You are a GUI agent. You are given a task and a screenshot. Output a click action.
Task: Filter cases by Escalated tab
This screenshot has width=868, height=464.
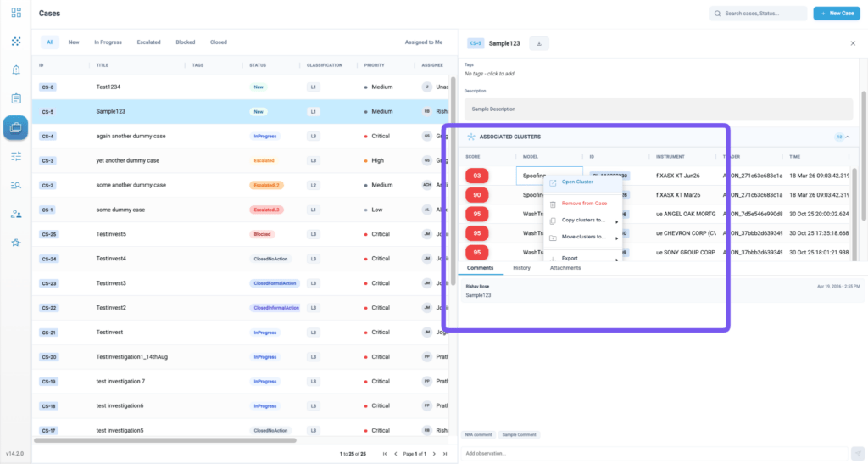[149, 42]
